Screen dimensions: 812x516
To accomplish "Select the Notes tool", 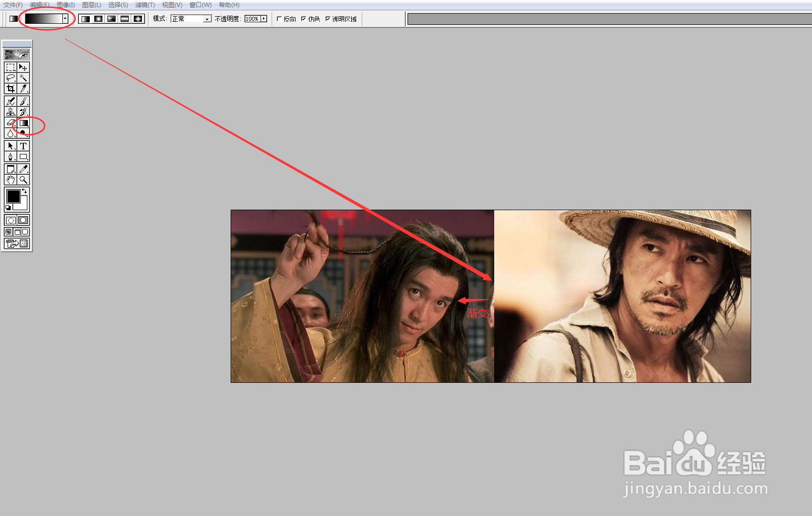I will [x=11, y=169].
